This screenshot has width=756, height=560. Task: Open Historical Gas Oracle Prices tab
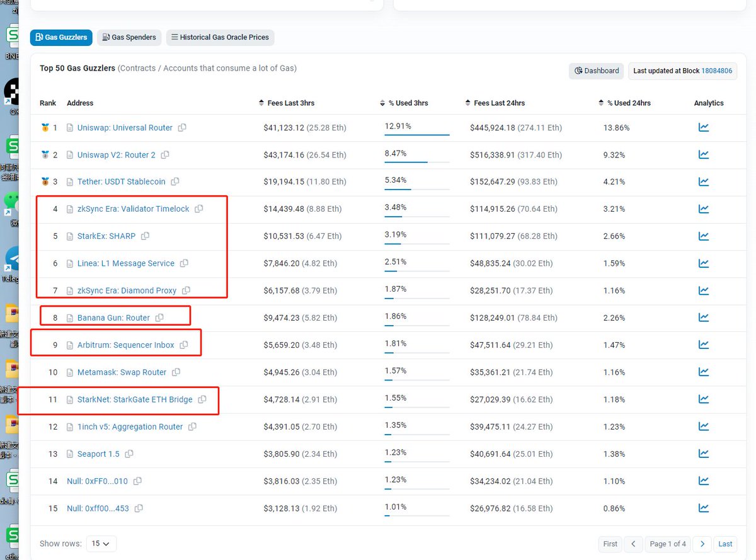click(220, 37)
